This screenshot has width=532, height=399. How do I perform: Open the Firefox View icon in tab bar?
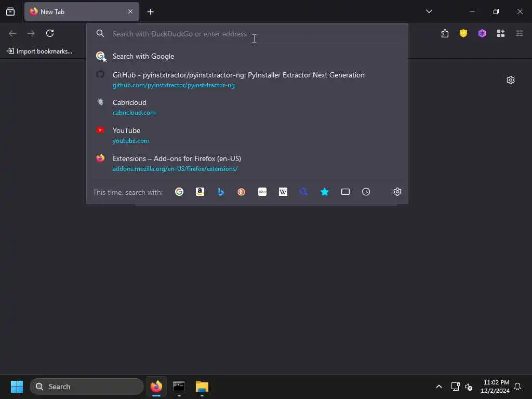pyautogui.click(x=10, y=11)
